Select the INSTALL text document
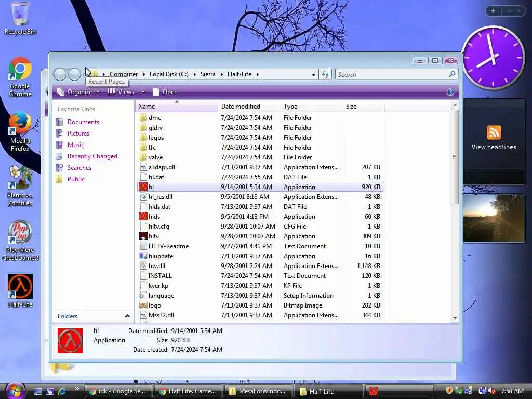 point(261,276)
